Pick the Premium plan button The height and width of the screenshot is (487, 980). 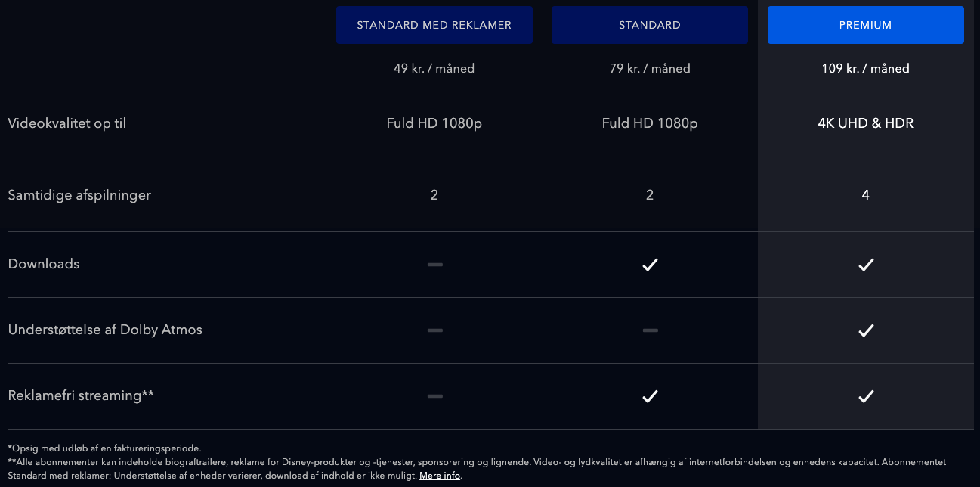[865, 25]
